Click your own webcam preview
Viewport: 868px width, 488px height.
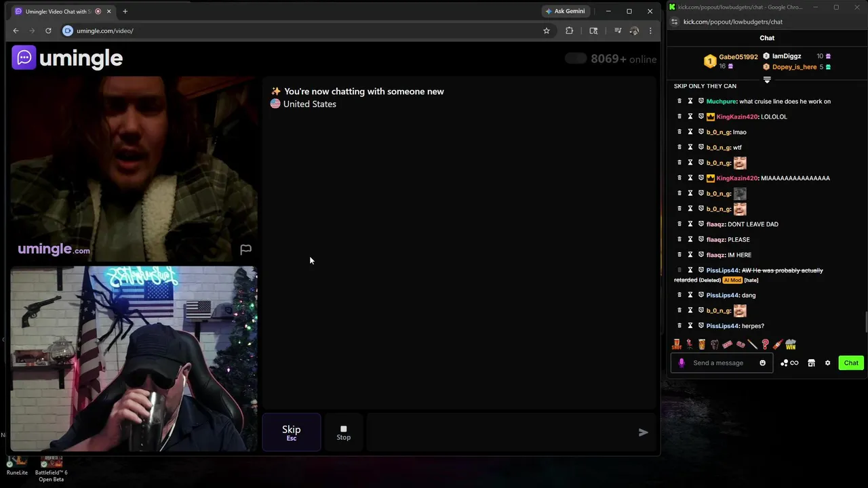click(x=134, y=359)
